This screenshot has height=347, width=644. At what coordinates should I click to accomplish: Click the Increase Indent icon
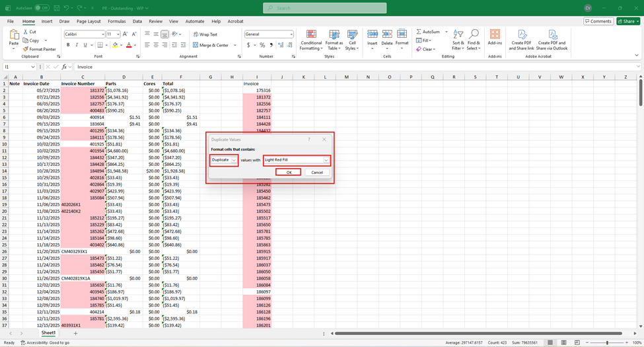pyautogui.click(x=183, y=45)
